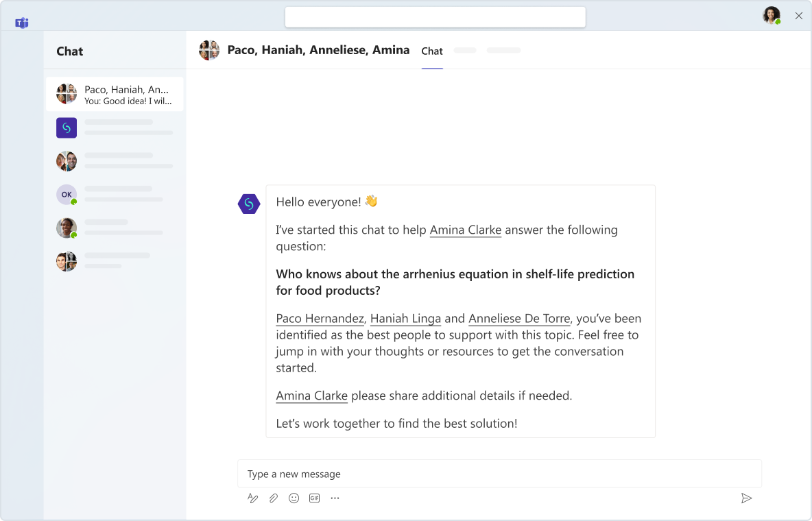
Task: Open the emoji picker icon
Action: [294, 498]
